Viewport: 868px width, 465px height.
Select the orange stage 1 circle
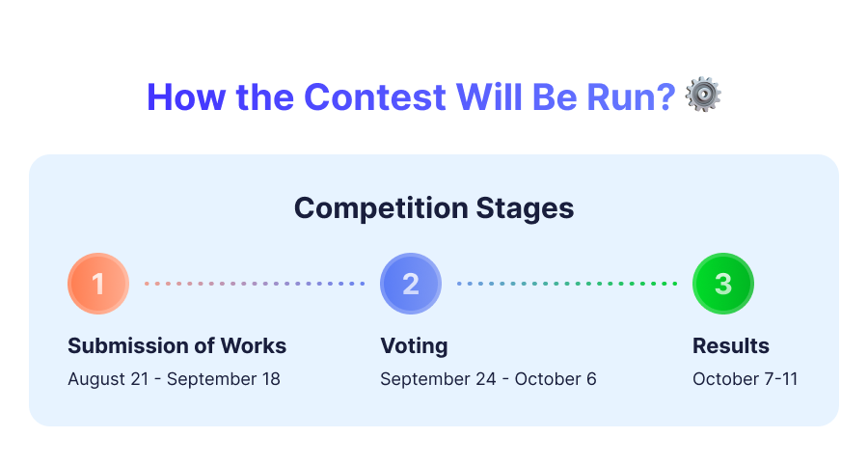(x=98, y=284)
